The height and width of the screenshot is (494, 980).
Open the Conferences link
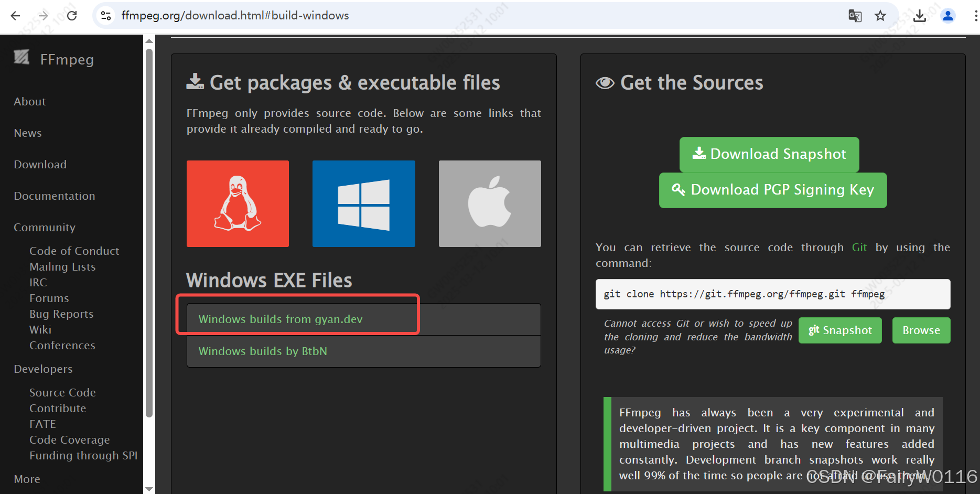(62, 346)
